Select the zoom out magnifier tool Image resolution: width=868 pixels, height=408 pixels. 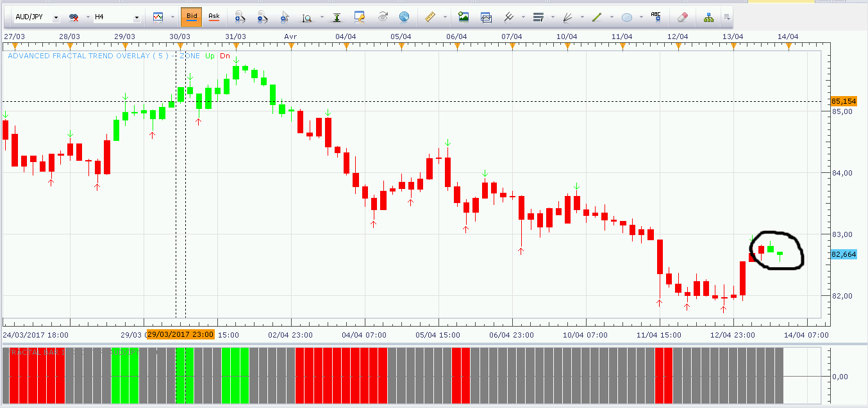click(x=262, y=17)
